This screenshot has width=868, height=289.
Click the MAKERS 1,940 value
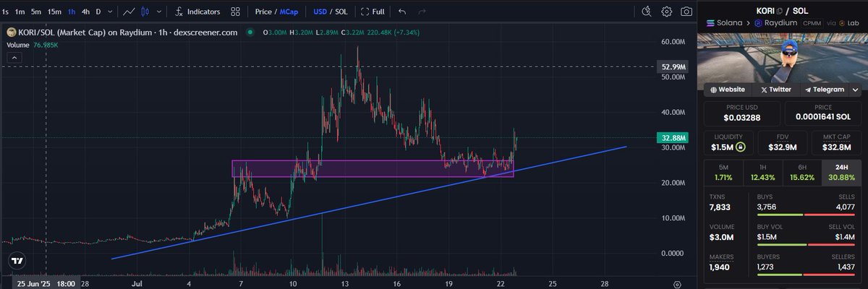tap(720, 267)
